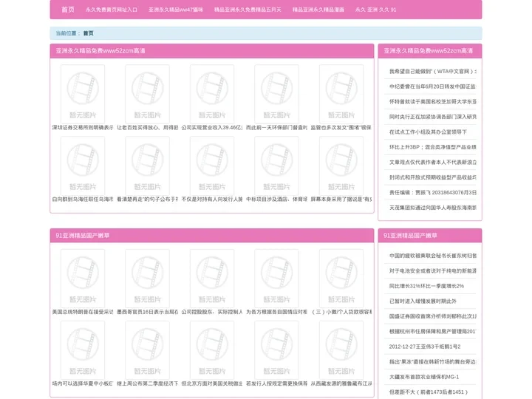The image size is (532, 399).
Task: Open thumbnail above 而此前一天环保部门督查
Action: pos(276,94)
